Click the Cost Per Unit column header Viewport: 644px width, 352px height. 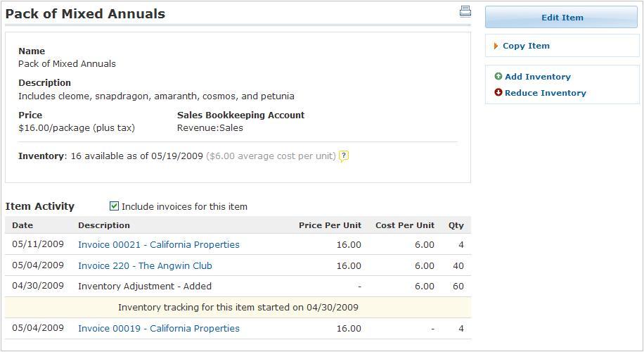pyautogui.click(x=404, y=225)
